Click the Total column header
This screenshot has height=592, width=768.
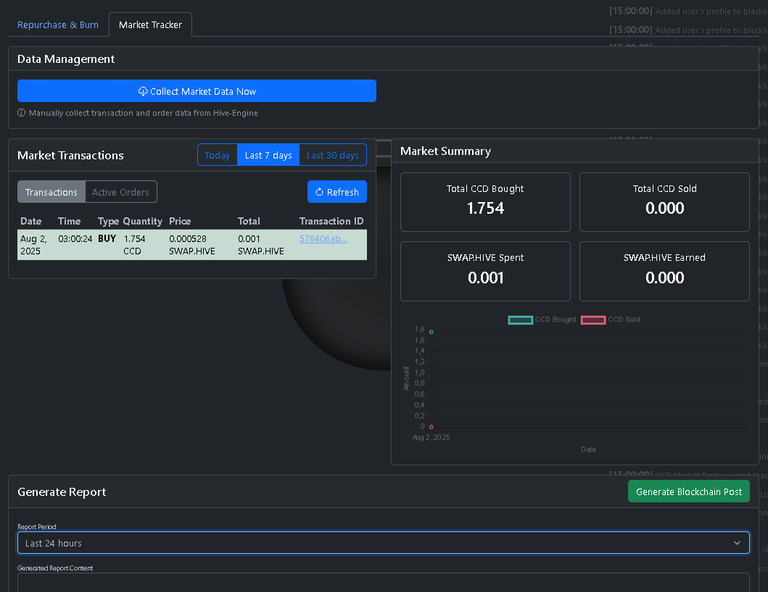(249, 221)
